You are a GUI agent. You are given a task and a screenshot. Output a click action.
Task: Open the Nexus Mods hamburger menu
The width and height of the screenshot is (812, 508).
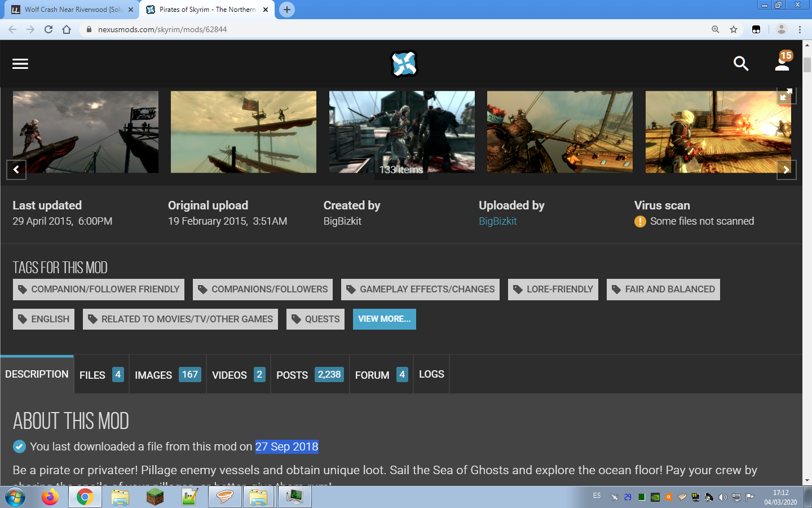pos(20,64)
